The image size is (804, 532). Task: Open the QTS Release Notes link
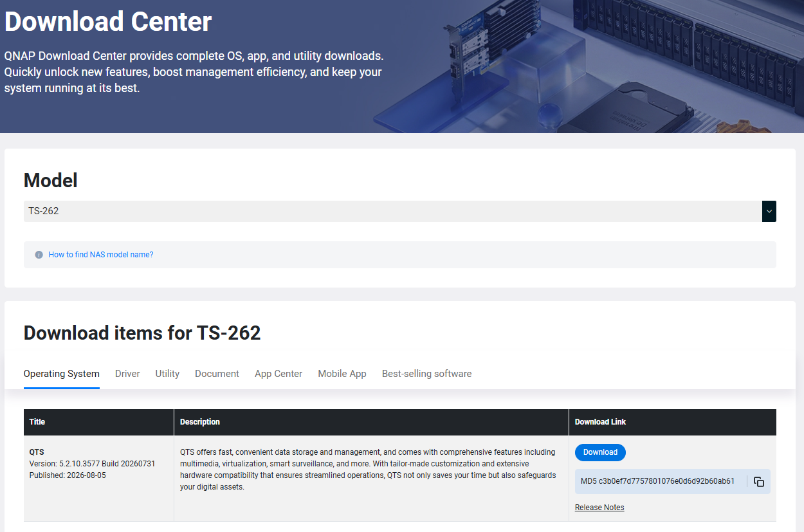pyautogui.click(x=599, y=508)
